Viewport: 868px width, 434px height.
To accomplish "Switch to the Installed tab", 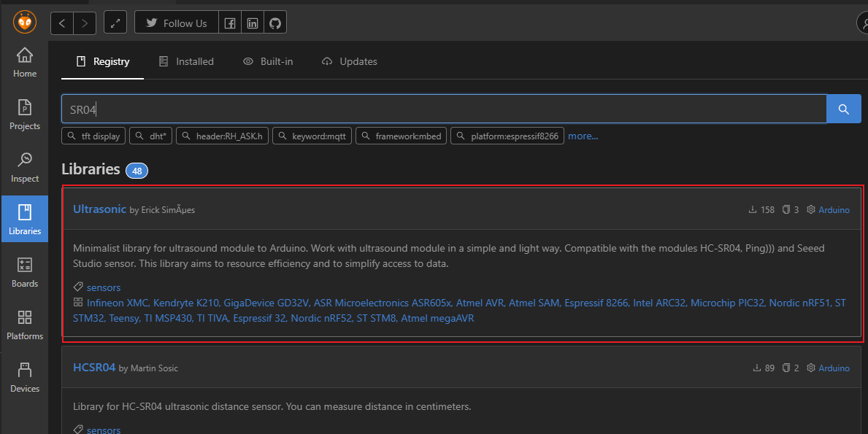I will point(186,62).
